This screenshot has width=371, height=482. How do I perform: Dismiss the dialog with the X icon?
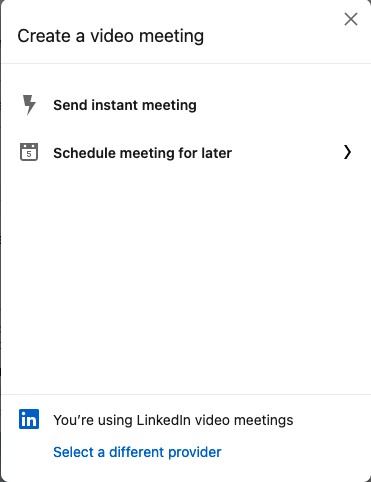(x=351, y=19)
